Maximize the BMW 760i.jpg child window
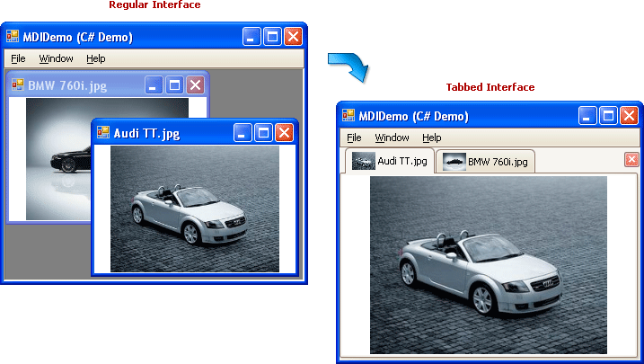644x364 pixels. [174, 85]
